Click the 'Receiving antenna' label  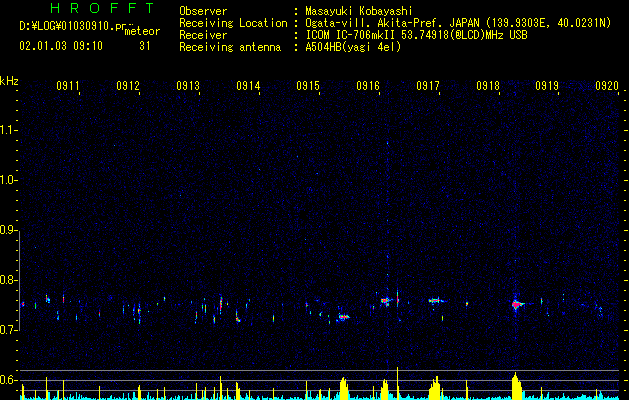[230, 47]
